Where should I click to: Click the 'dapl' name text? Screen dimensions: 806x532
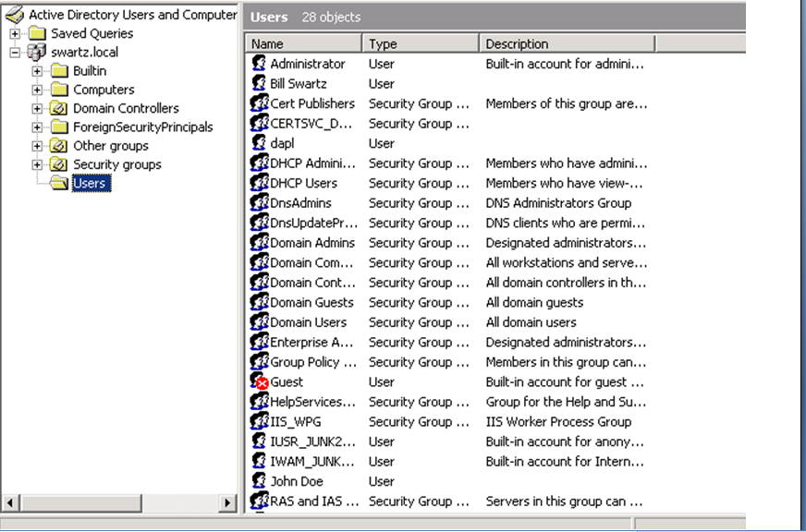click(x=282, y=143)
